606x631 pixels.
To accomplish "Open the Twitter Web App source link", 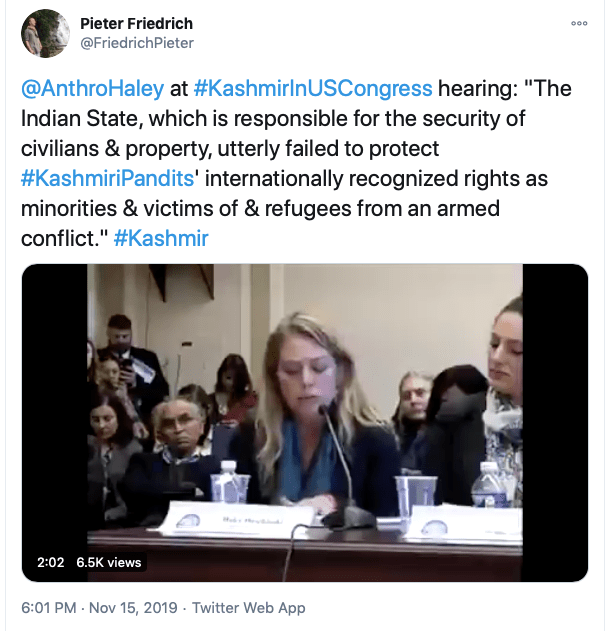I will (x=248, y=608).
